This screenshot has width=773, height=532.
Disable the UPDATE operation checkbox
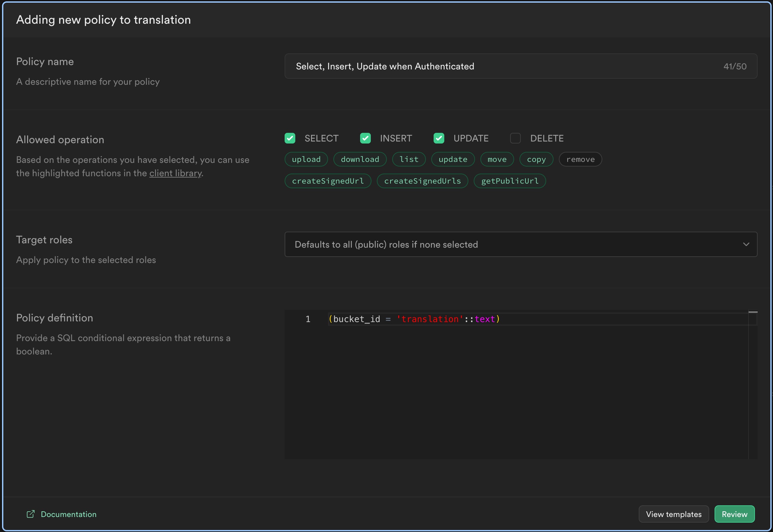pos(439,138)
